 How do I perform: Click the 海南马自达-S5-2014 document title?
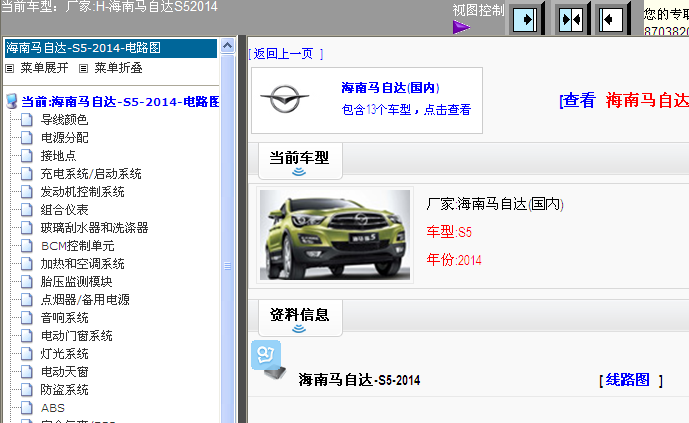359,380
